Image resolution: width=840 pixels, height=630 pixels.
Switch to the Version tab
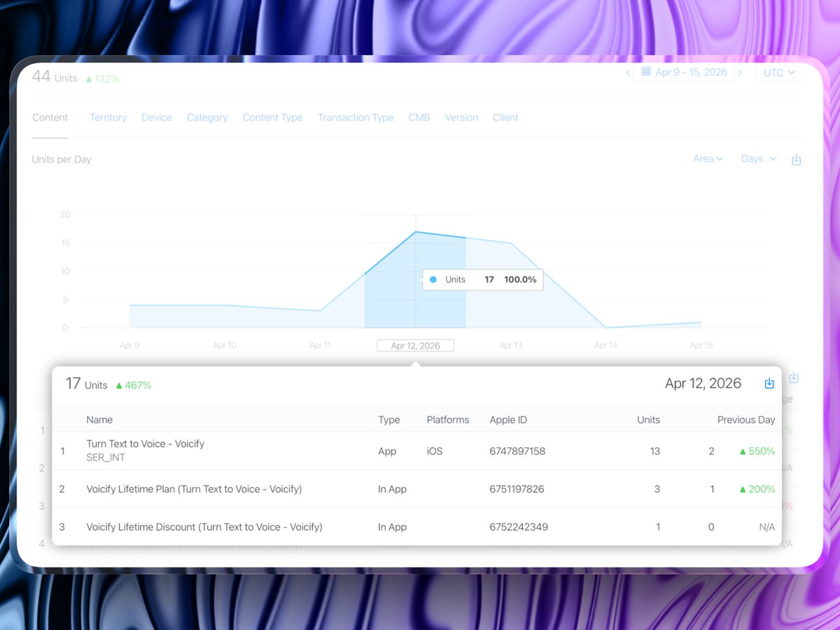click(x=461, y=118)
